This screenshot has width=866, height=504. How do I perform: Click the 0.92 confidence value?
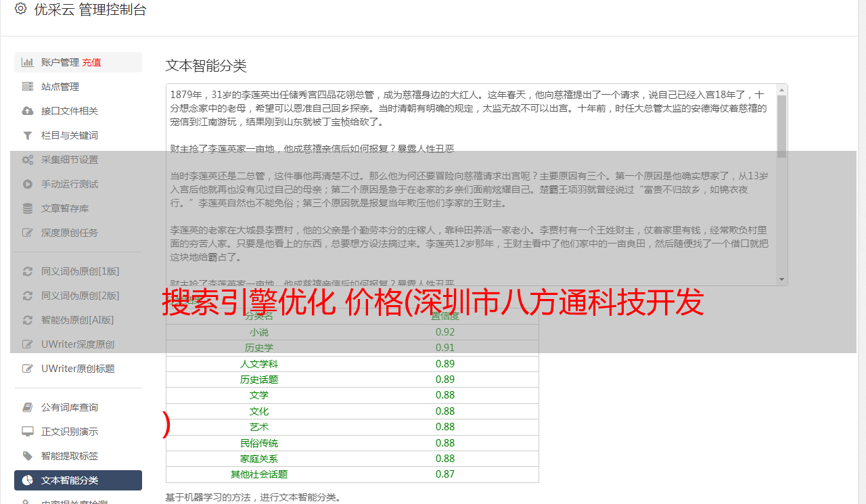click(445, 332)
